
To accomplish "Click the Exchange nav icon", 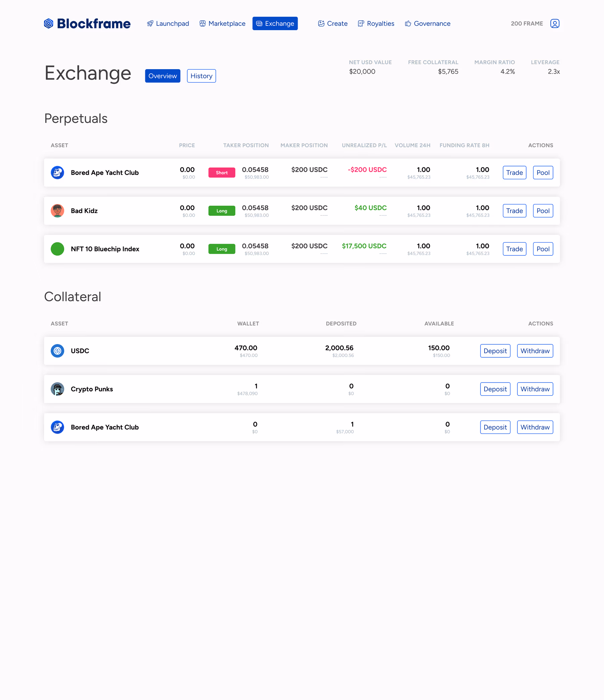I will (259, 23).
